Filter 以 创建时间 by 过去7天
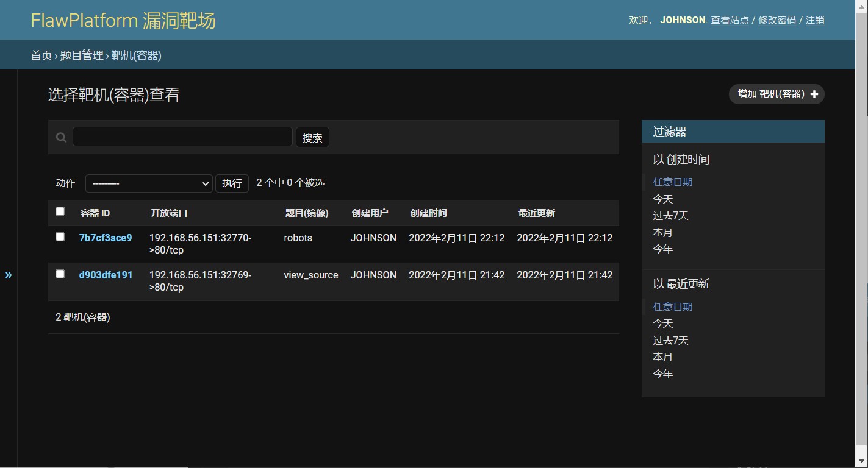Screen dimensions: 868x468 [x=671, y=215]
